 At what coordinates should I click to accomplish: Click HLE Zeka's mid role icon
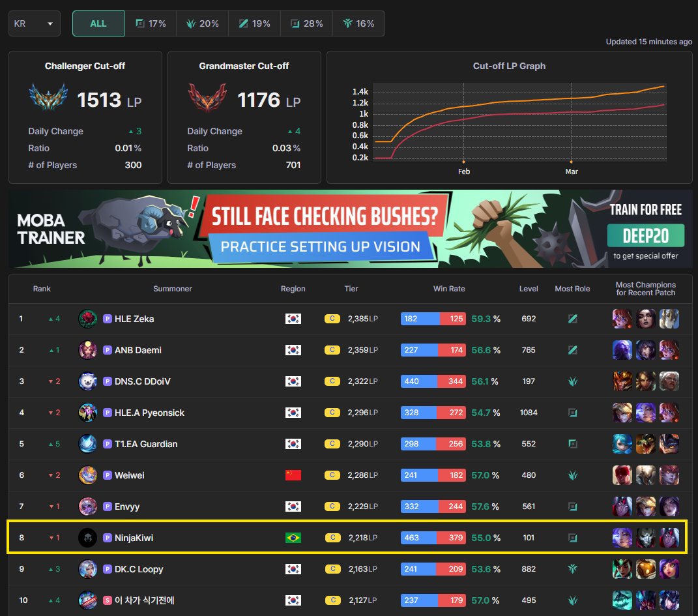tap(572, 319)
